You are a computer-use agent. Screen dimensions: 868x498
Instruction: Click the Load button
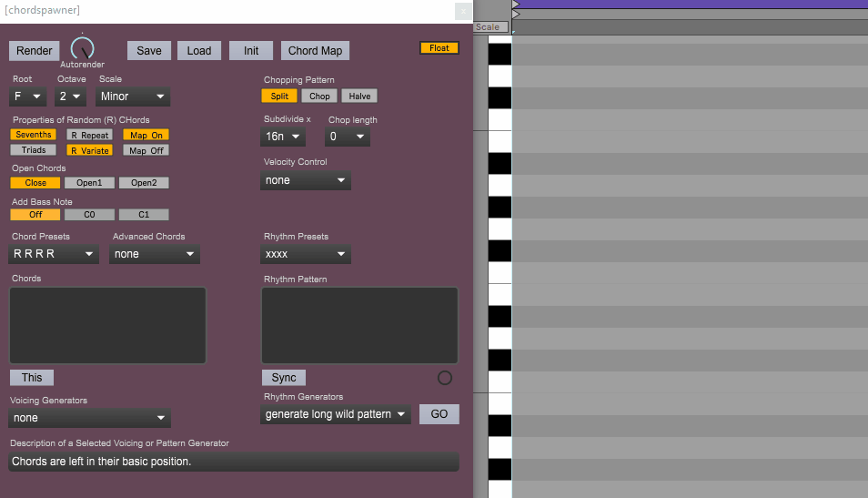[198, 50]
